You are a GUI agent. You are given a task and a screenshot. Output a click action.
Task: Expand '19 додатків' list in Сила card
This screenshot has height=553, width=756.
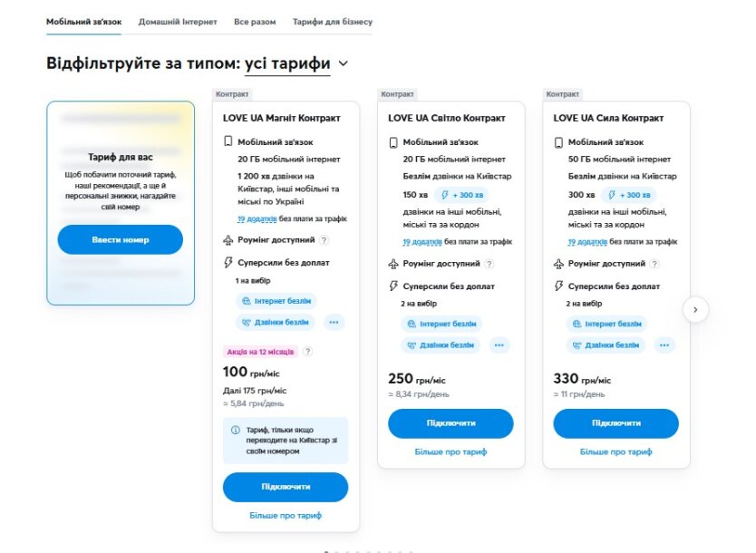point(581,242)
